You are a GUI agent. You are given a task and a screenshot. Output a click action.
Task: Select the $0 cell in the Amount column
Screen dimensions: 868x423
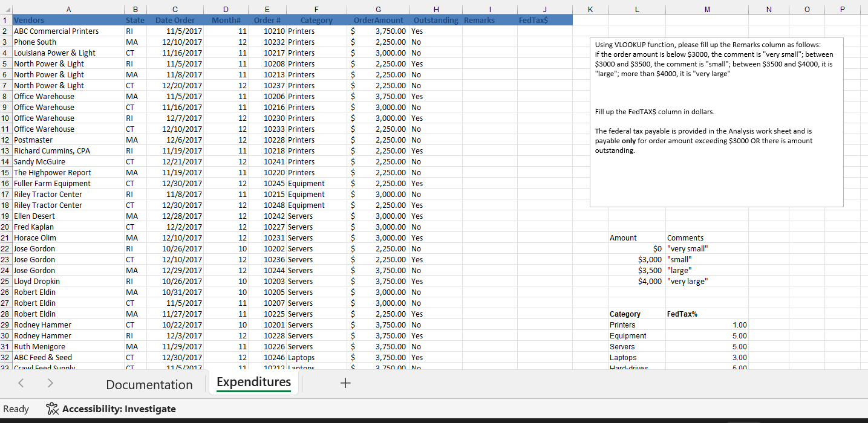(637, 248)
